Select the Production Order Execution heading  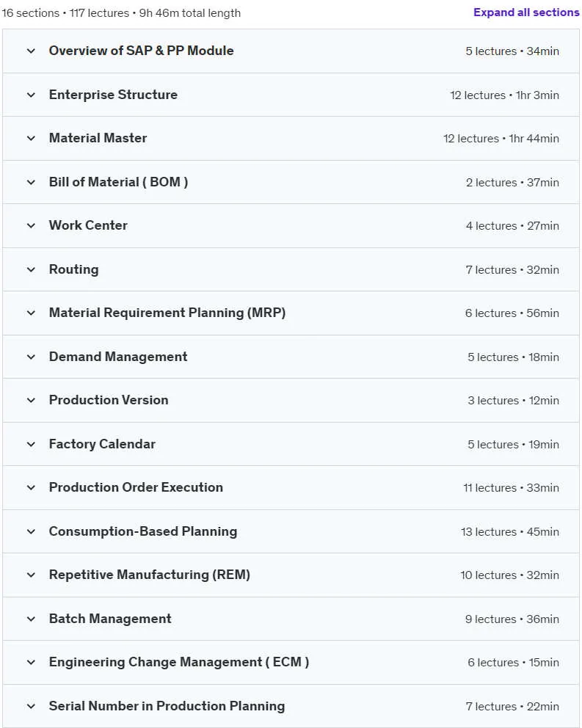pos(136,487)
